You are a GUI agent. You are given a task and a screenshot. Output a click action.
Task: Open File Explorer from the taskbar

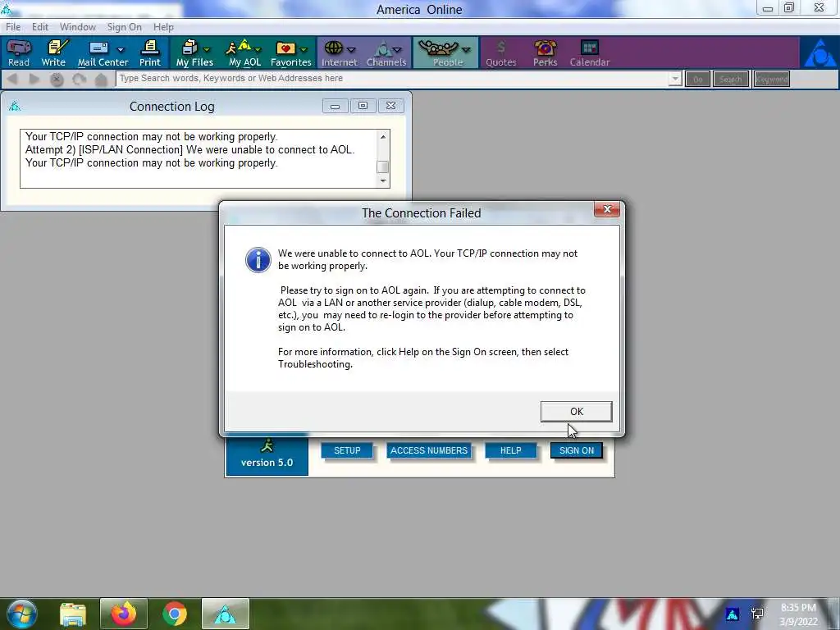(x=73, y=614)
